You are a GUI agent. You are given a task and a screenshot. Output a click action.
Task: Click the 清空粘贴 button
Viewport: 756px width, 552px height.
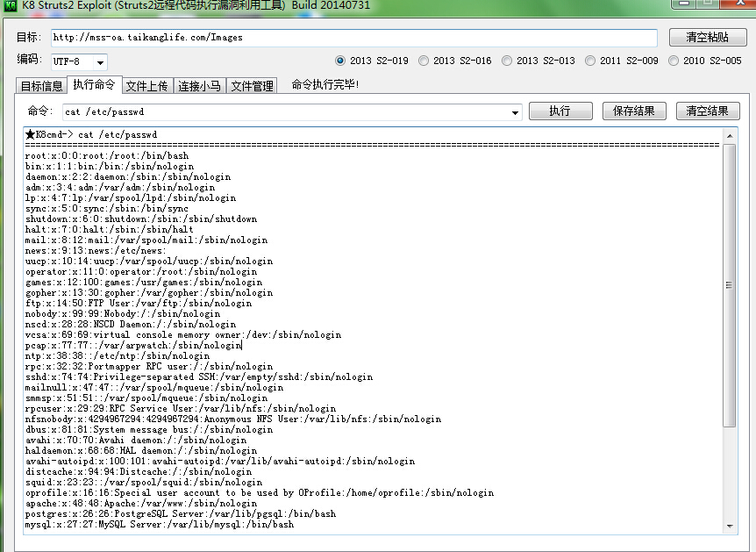pyautogui.click(x=708, y=37)
